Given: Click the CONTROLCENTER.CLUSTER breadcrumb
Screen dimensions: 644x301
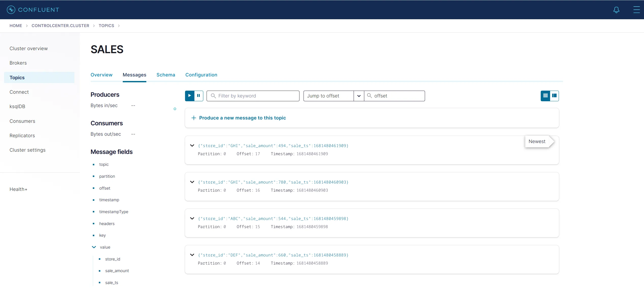Looking at the screenshot, I should 60,26.
